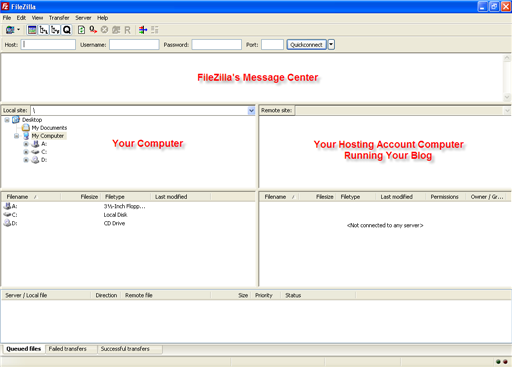Click the FileZilla title bar icon
The width and height of the screenshot is (512, 367).
pos(5,6)
